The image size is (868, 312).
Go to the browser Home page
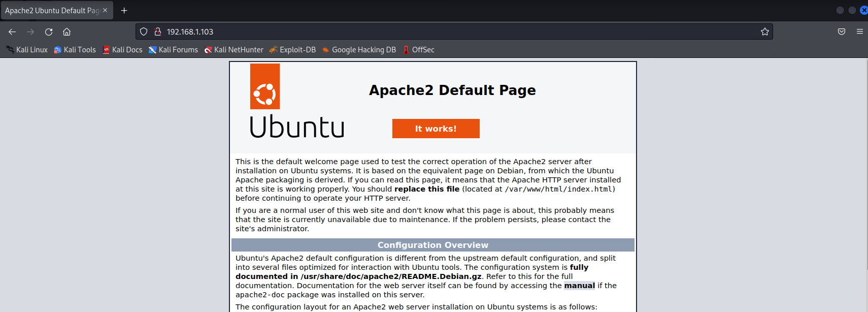pos(66,32)
